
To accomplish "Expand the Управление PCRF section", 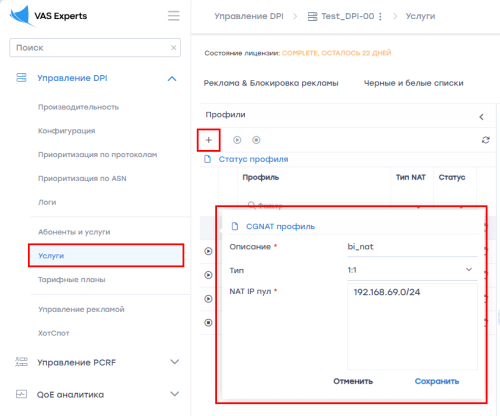I will click(175, 362).
